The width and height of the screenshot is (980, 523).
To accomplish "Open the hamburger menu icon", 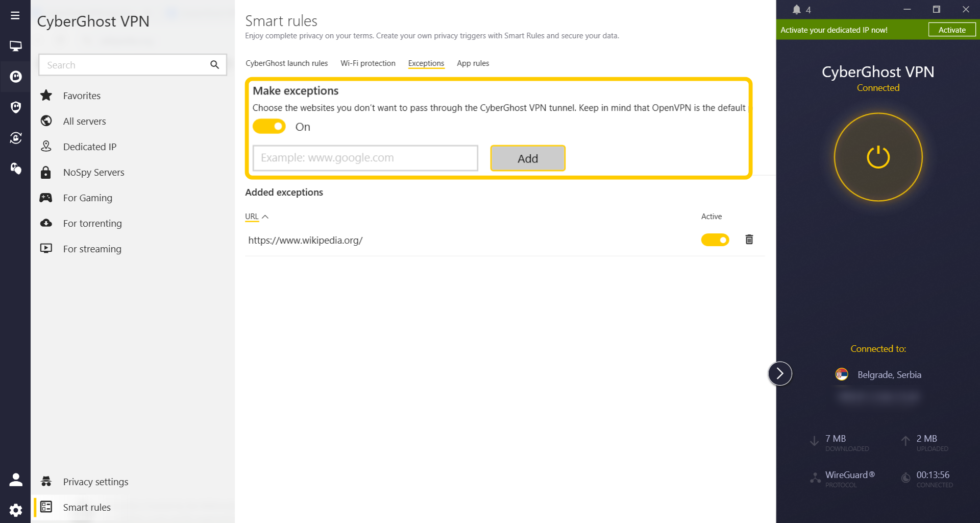I will tap(15, 15).
